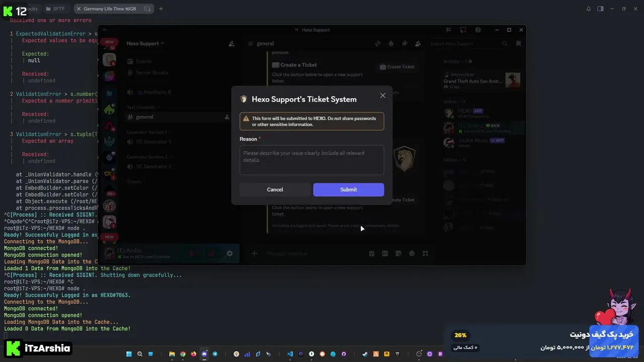The image size is (644, 362).
Task: Open the gift icon in message bar
Action: (x=372, y=254)
